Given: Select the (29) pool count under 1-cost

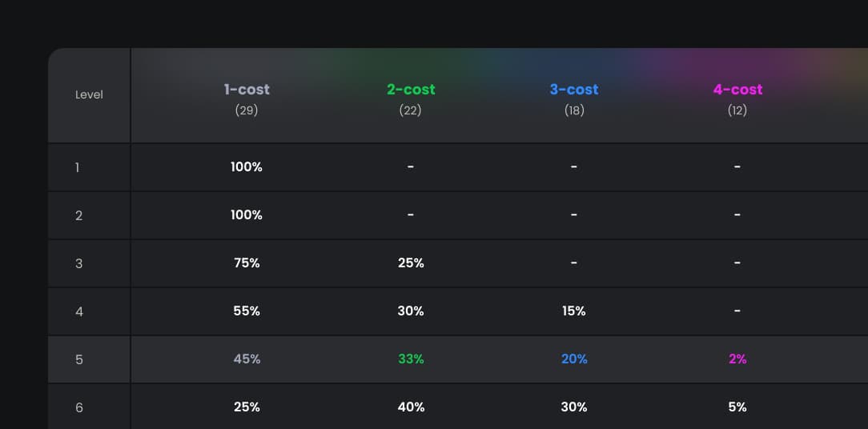Looking at the screenshot, I should click(247, 110).
